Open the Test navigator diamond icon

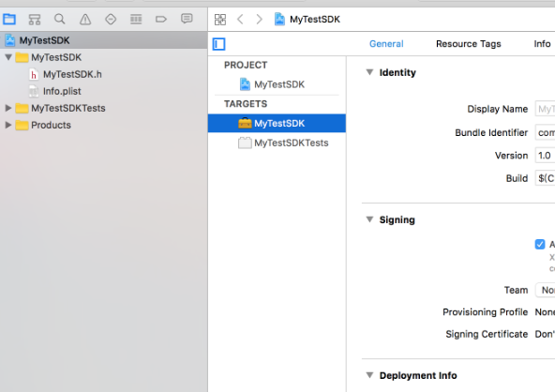111,19
